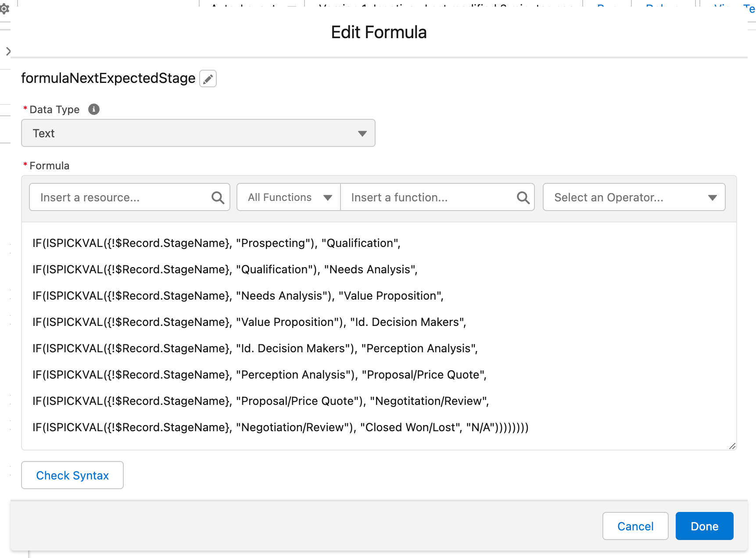Click the last formula line with "Closed Won/Lost"
Screen dimensions: 756x558
point(280,427)
